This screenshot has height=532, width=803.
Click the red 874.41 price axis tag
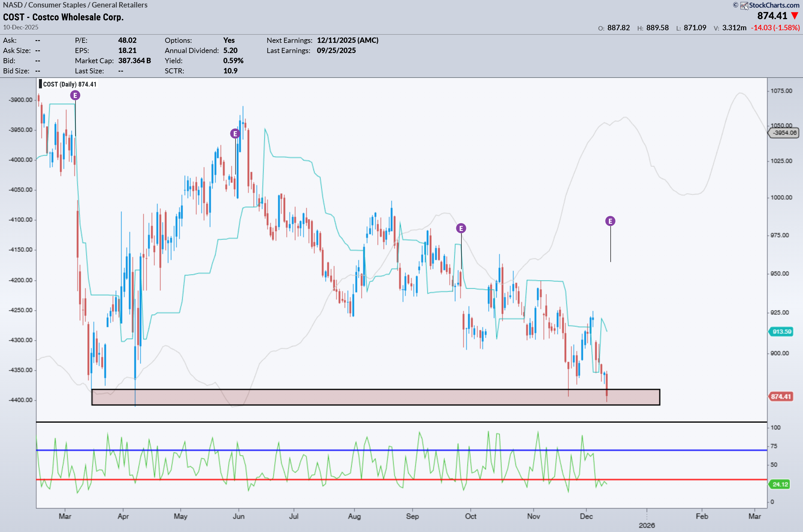pyautogui.click(x=781, y=397)
